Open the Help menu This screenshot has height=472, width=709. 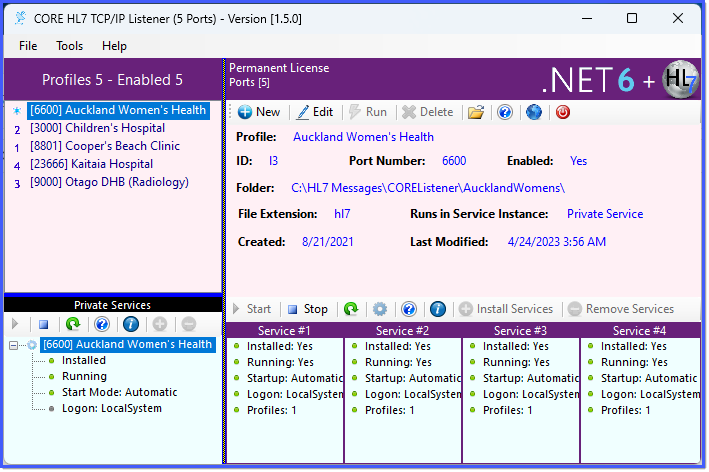pos(114,46)
